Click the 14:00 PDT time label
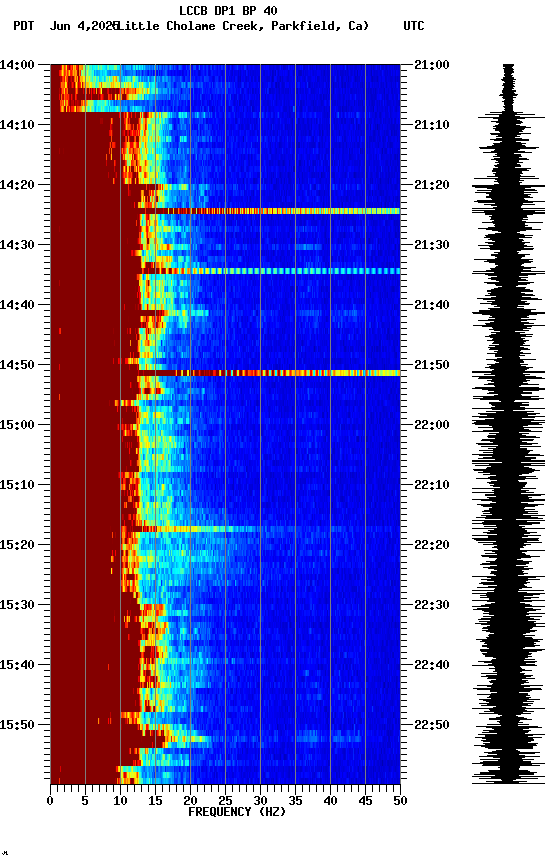The width and height of the screenshot is (552, 864). click(x=17, y=65)
